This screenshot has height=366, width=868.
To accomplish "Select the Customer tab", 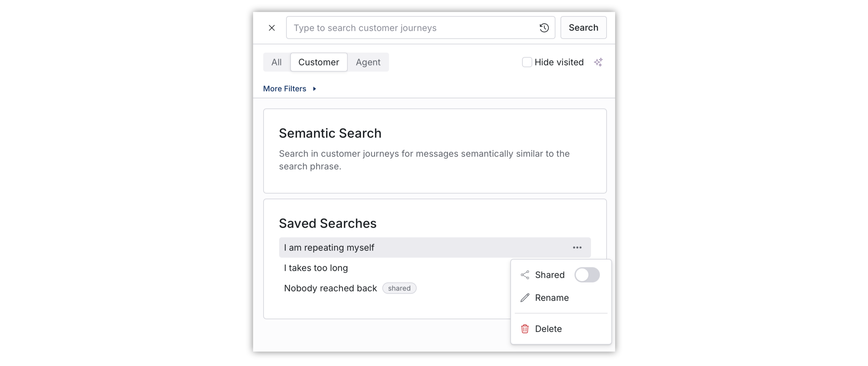I will [x=319, y=62].
